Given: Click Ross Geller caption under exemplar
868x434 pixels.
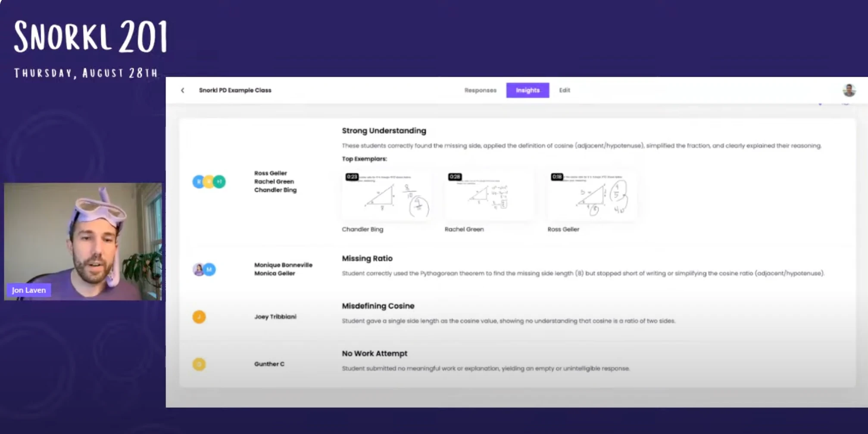Looking at the screenshot, I should pos(563,229).
